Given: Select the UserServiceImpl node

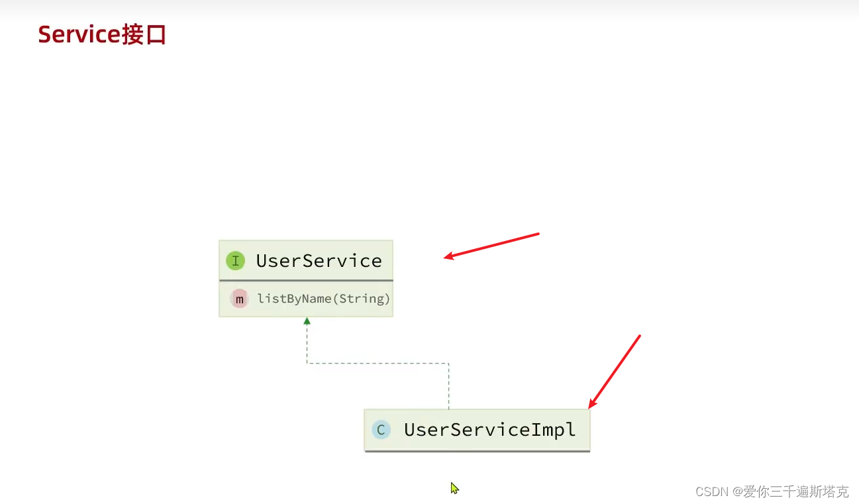Looking at the screenshot, I should tap(477, 429).
